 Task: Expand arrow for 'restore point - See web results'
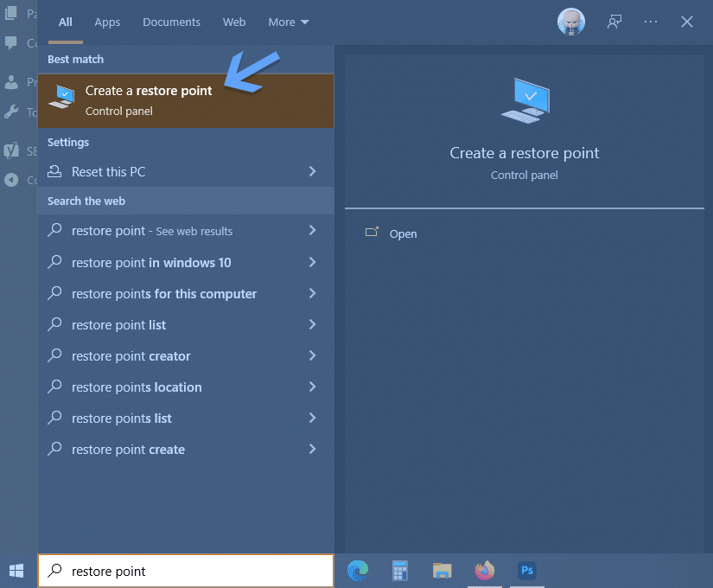(312, 230)
